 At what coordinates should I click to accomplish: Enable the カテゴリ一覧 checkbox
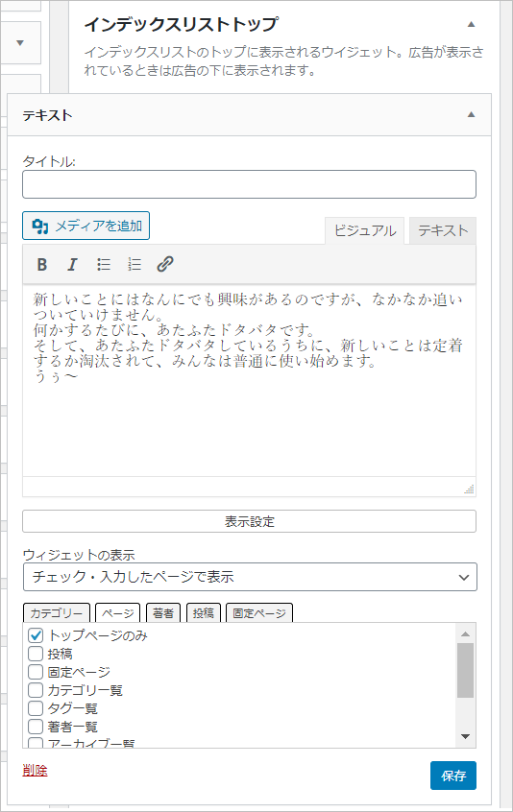click(36, 690)
